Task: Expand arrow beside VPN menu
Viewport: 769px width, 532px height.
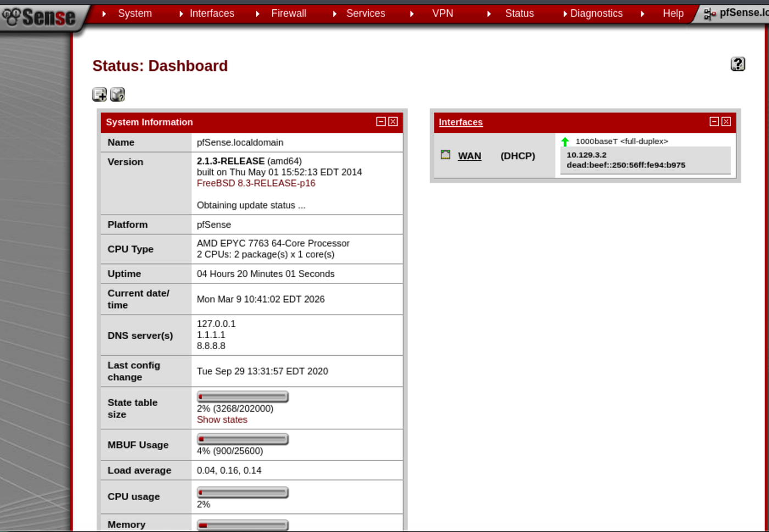Action: [412, 14]
